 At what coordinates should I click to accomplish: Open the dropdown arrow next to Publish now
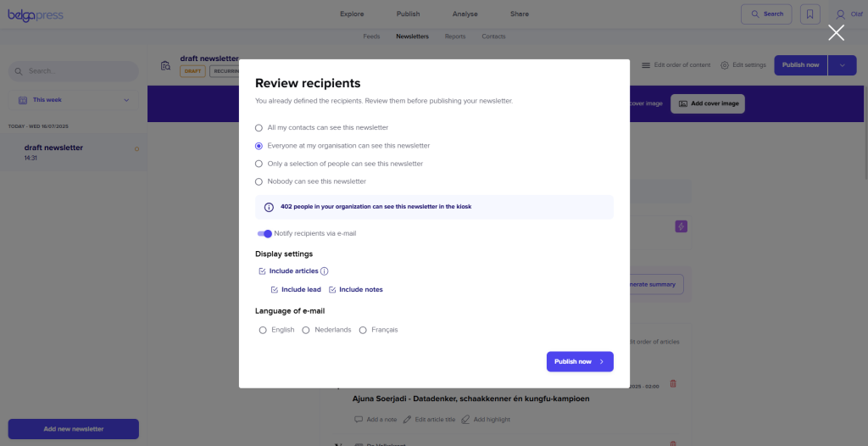pyautogui.click(x=842, y=65)
